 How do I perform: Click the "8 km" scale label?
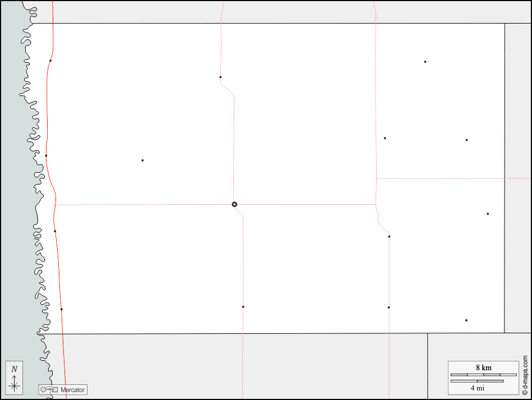[x=483, y=367]
